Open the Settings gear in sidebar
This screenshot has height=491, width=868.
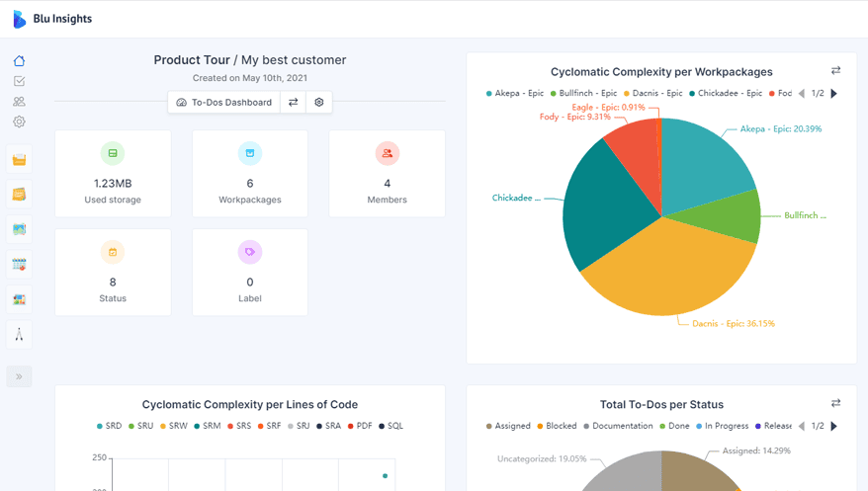click(x=19, y=122)
